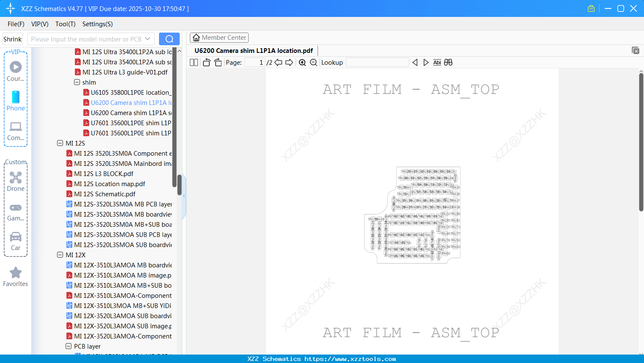644x363 pixels.
Task: Open MI 12S Location map.pdf
Action: pos(106,184)
